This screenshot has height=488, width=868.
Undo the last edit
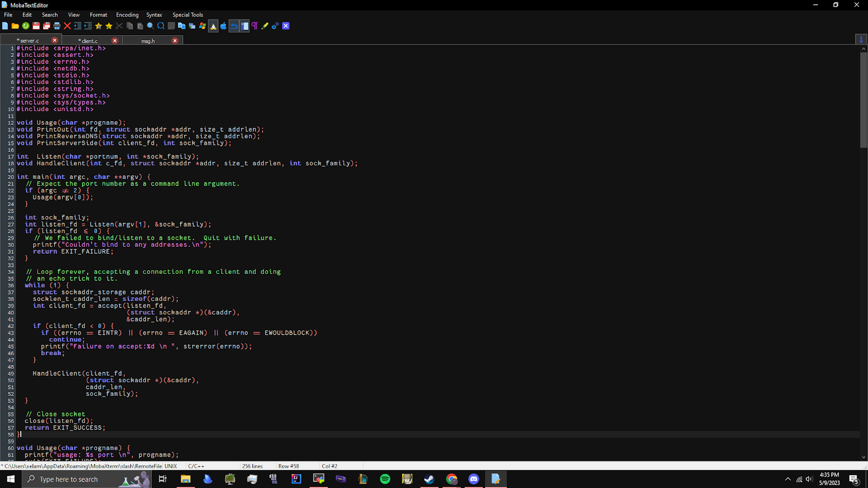[x=234, y=26]
